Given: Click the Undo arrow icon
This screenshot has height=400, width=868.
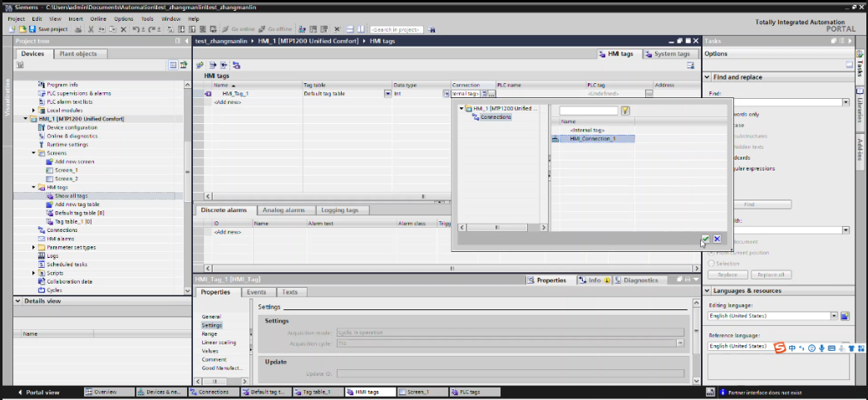Looking at the screenshot, I should point(136,29).
